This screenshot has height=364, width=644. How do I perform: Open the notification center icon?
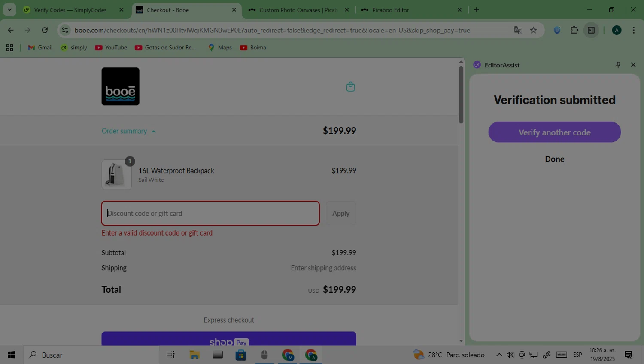click(629, 355)
